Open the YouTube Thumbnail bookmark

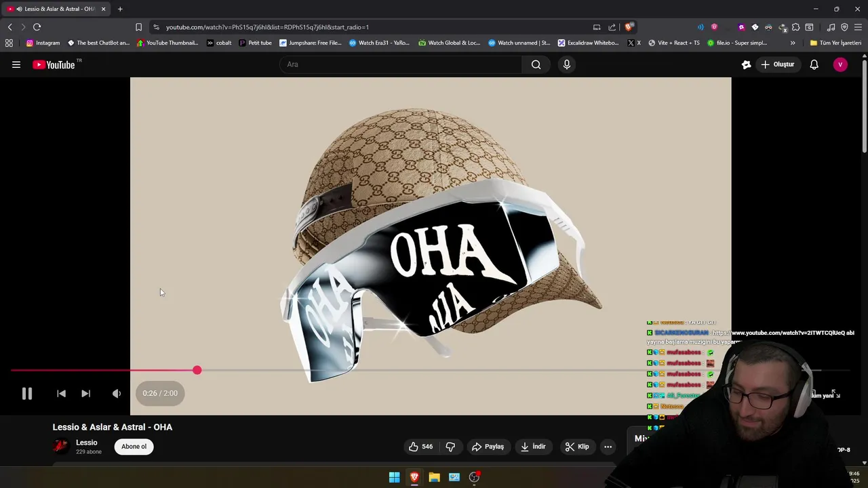click(167, 43)
